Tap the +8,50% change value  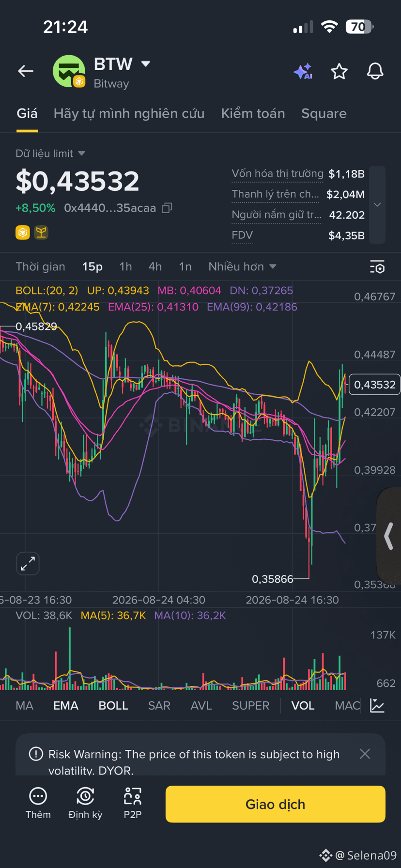pos(35,208)
